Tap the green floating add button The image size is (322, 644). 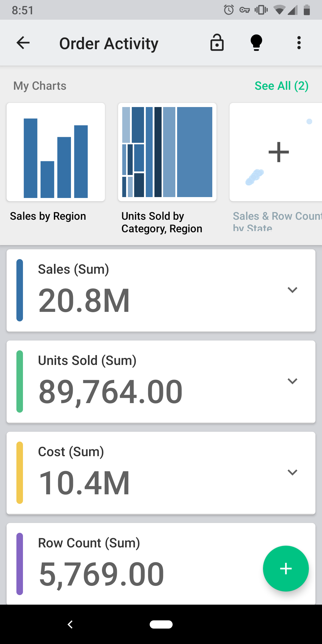click(286, 568)
